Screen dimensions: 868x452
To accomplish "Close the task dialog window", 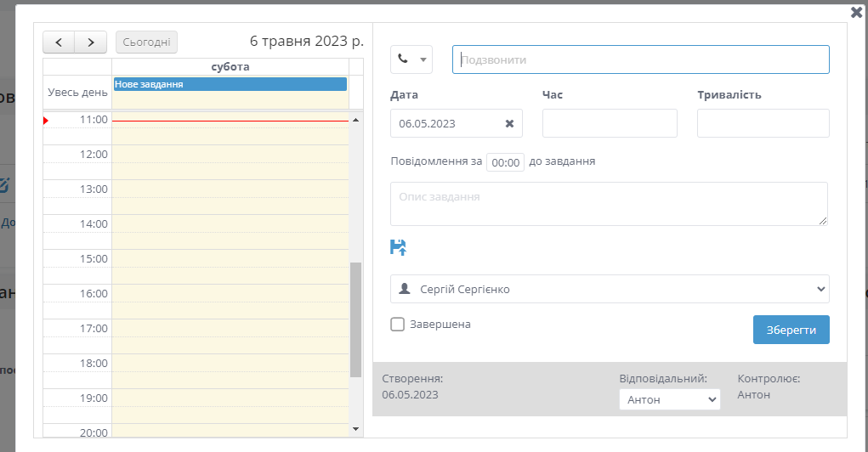I will (x=856, y=12).
